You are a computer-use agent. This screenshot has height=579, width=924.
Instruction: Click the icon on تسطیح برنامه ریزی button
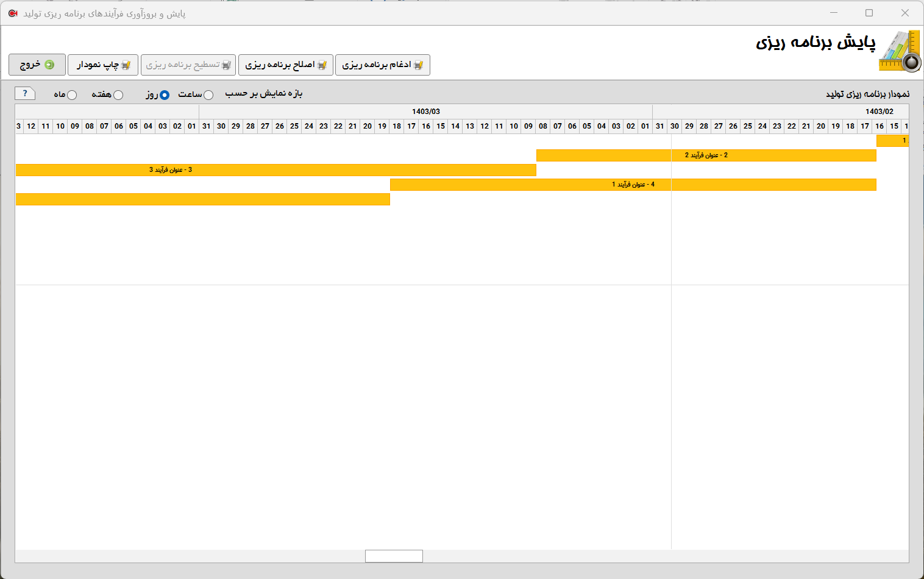(226, 65)
